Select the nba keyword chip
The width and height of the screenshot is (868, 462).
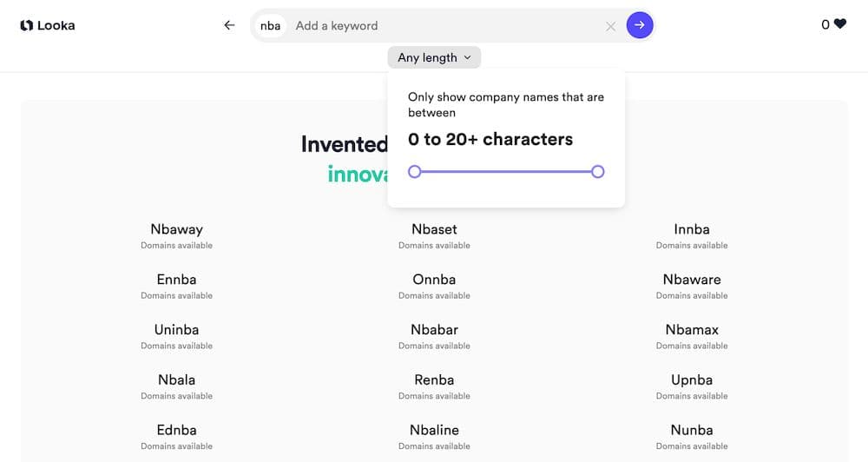pyautogui.click(x=270, y=25)
